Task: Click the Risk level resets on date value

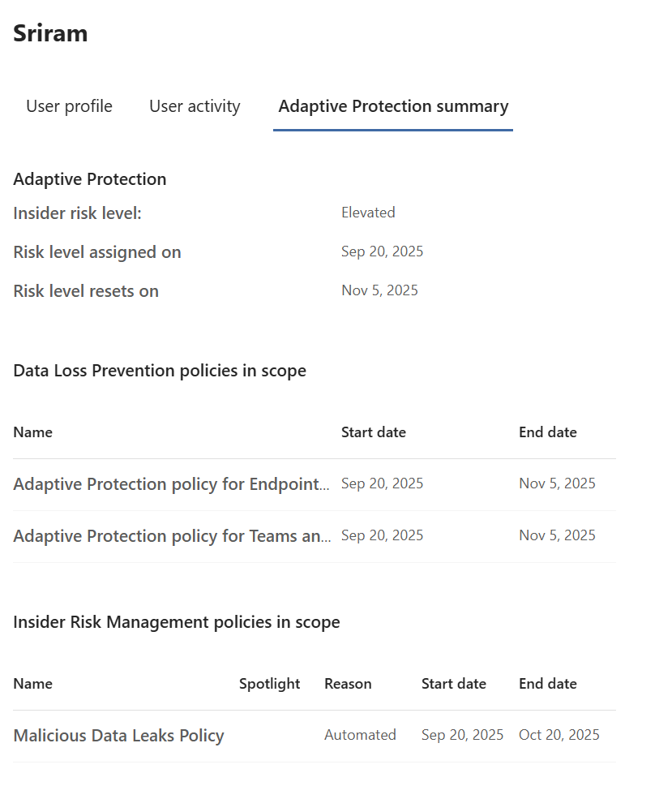Action: click(379, 290)
